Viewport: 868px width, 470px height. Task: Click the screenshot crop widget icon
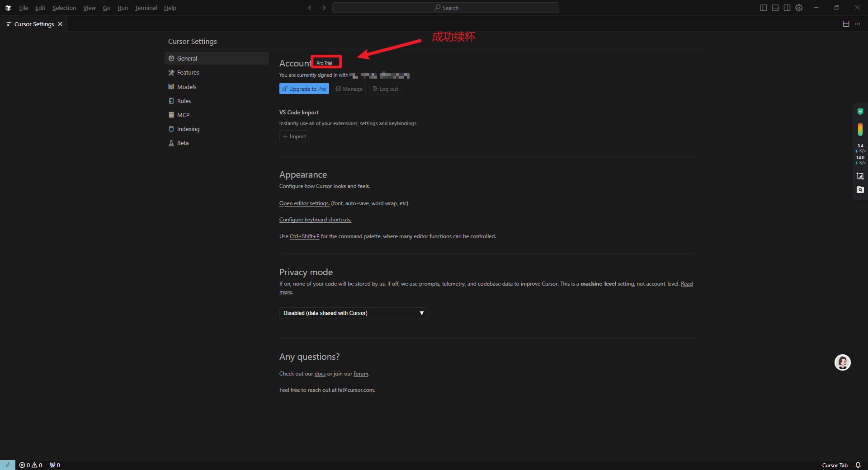pos(860,176)
